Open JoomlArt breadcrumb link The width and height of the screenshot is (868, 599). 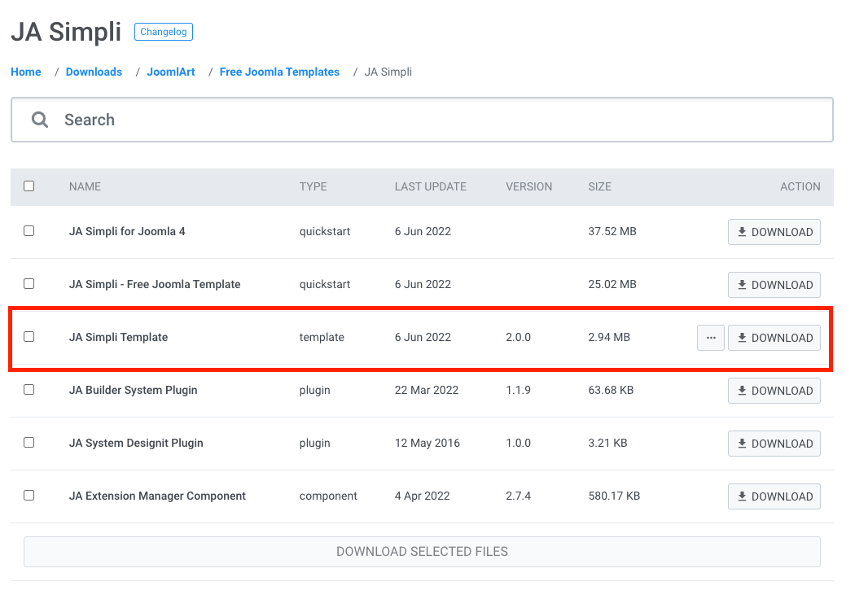click(x=171, y=72)
